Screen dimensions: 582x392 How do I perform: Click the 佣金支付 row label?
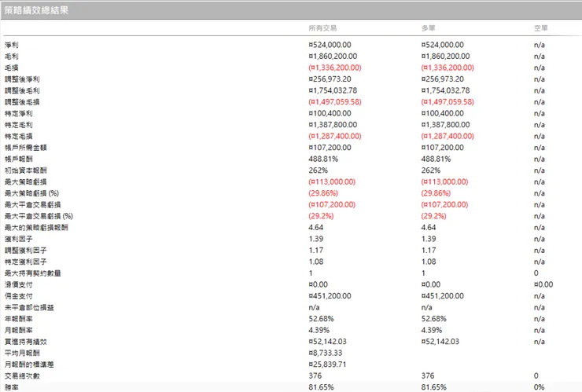(x=19, y=296)
